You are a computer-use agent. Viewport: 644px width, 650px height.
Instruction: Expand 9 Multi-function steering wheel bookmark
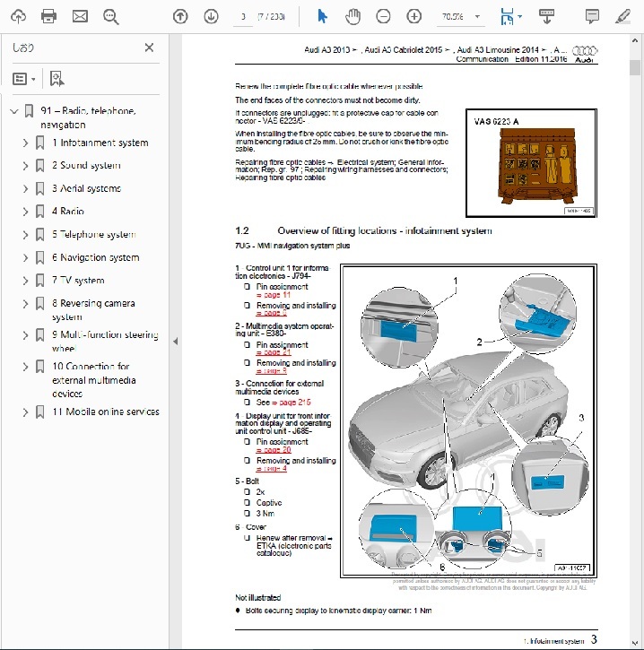click(x=25, y=335)
